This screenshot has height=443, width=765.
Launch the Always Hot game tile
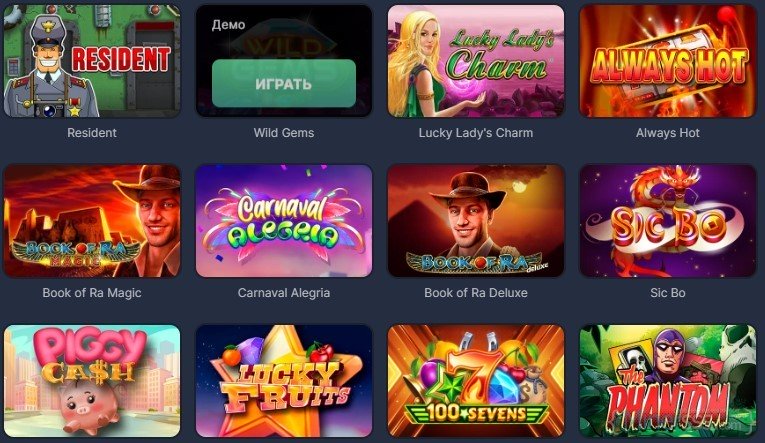point(668,61)
